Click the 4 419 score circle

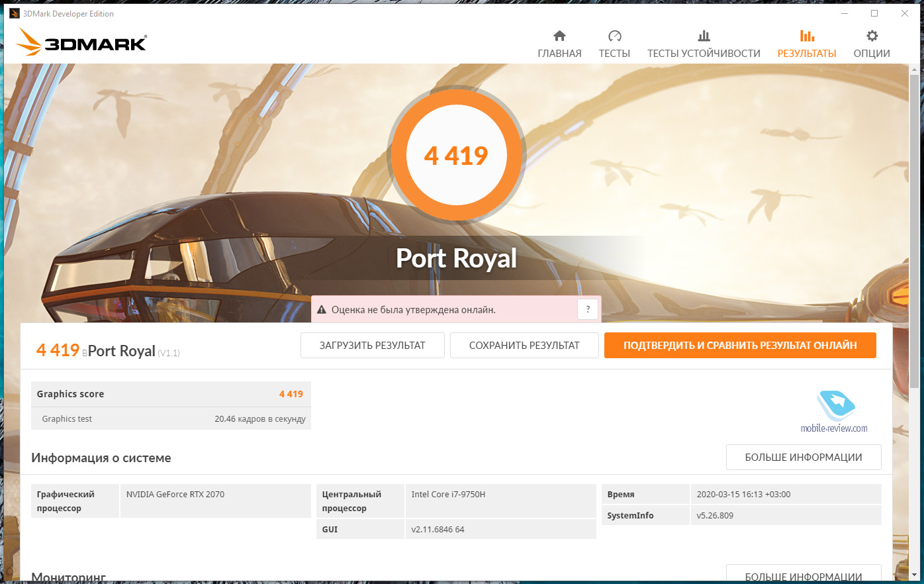point(456,155)
